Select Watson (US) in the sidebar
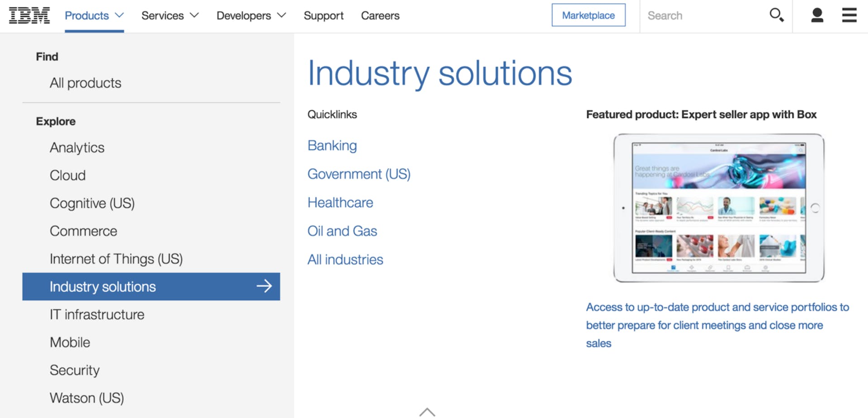Screen dimensions: 868x418 click(x=87, y=398)
